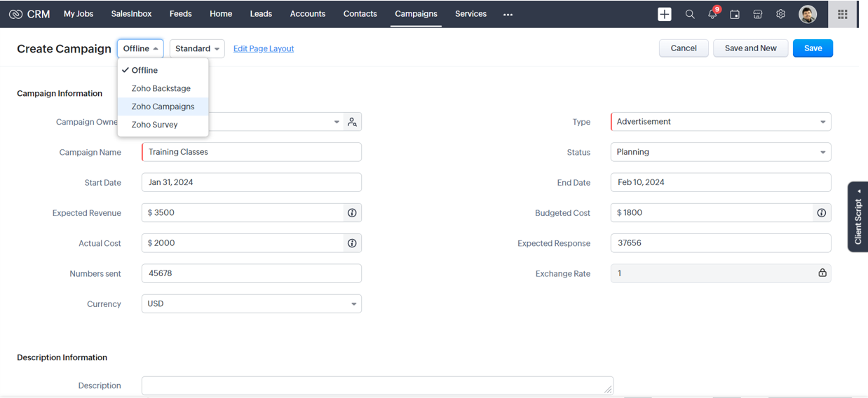Image resolution: width=868 pixels, height=398 pixels.
Task: Open the Offline campaign type dropdown
Action: [140, 48]
